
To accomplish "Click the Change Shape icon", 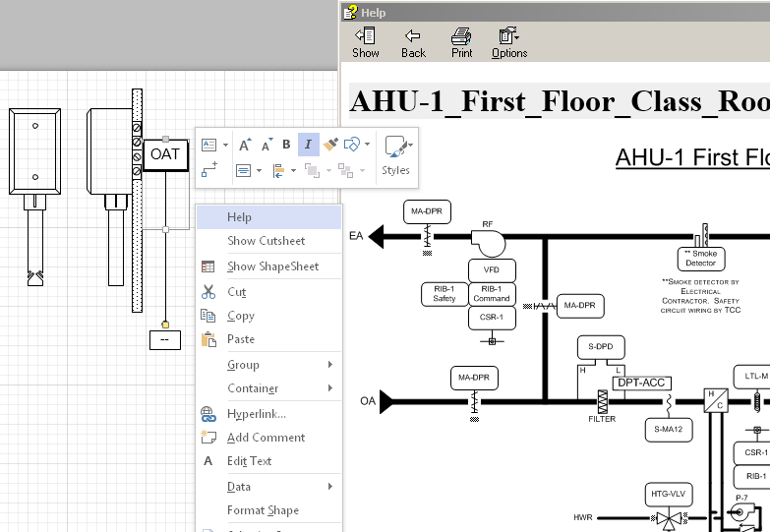I will 352,145.
